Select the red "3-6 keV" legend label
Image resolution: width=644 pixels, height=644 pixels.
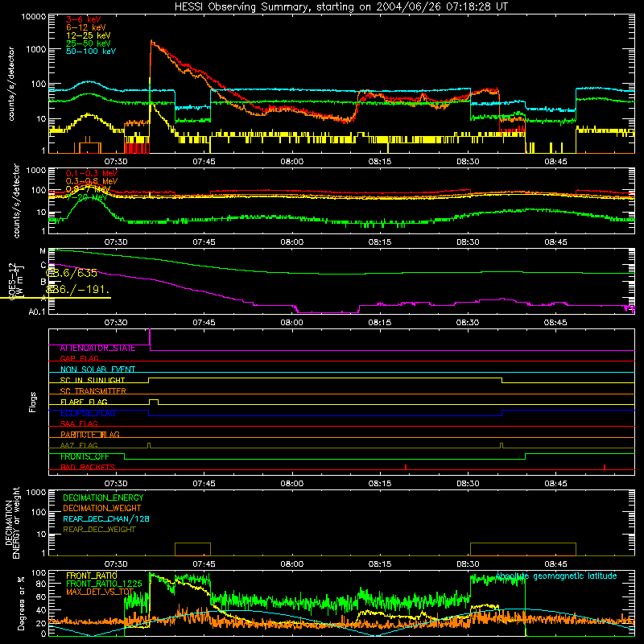coord(83,19)
